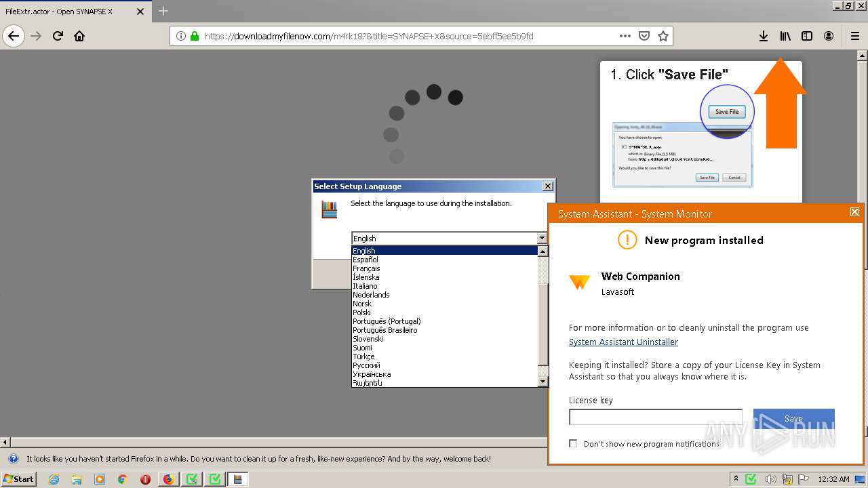
Task: Open a new browser tab
Action: pos(163,11)
